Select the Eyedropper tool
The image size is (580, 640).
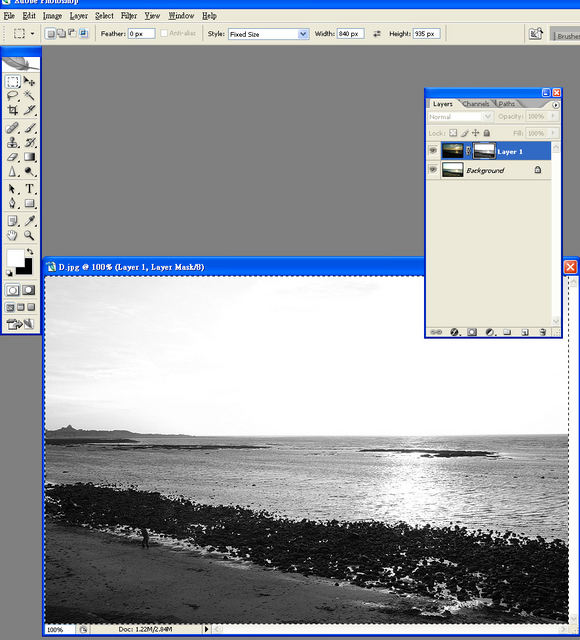click(29, 221)
